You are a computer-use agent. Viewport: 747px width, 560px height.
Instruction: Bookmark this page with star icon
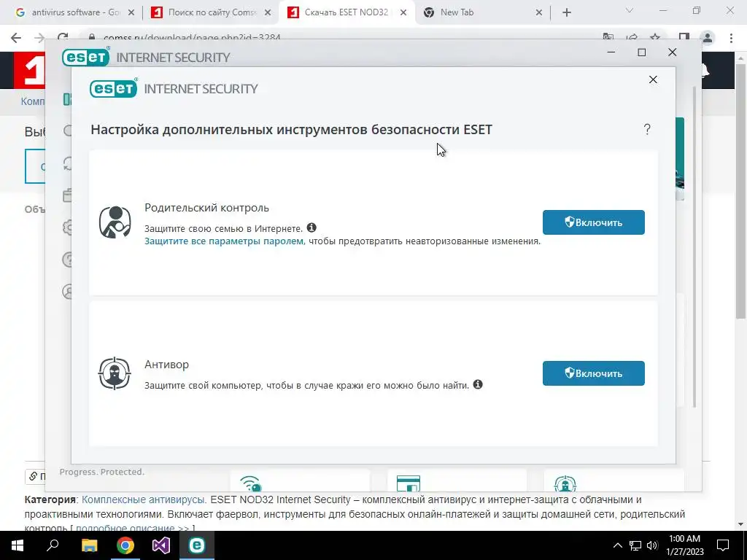(656, 38)
